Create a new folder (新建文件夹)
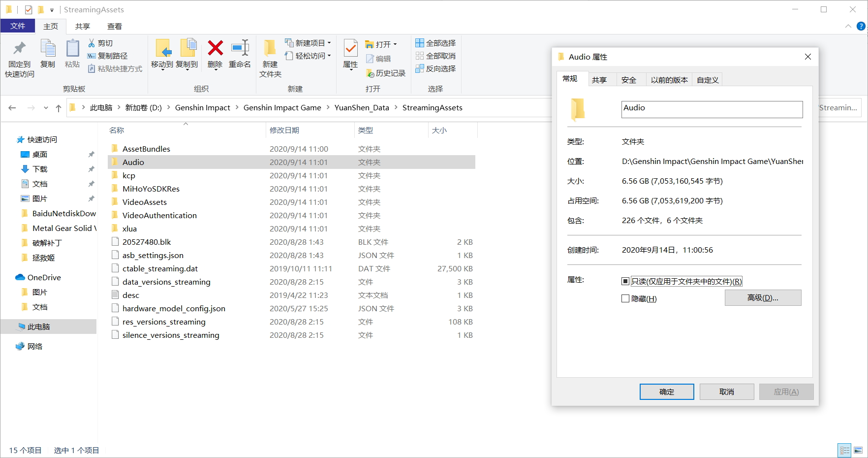This screenshot has width=868, height=458. pos(270,58)
